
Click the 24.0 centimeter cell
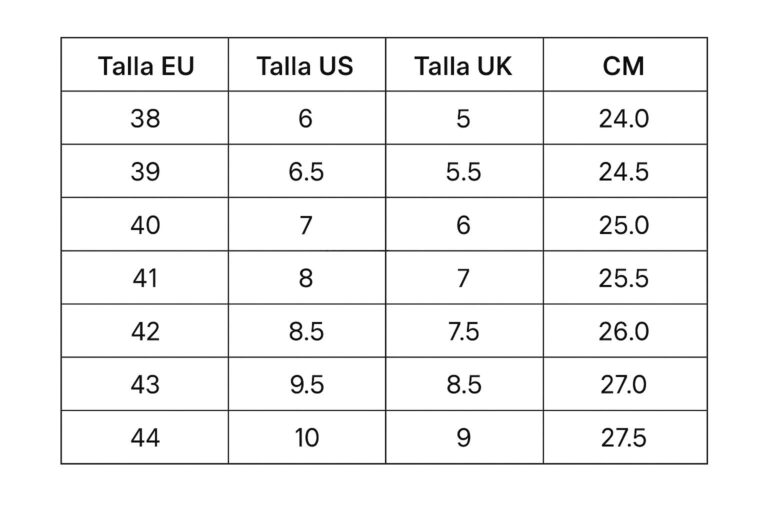pos(624,119)
